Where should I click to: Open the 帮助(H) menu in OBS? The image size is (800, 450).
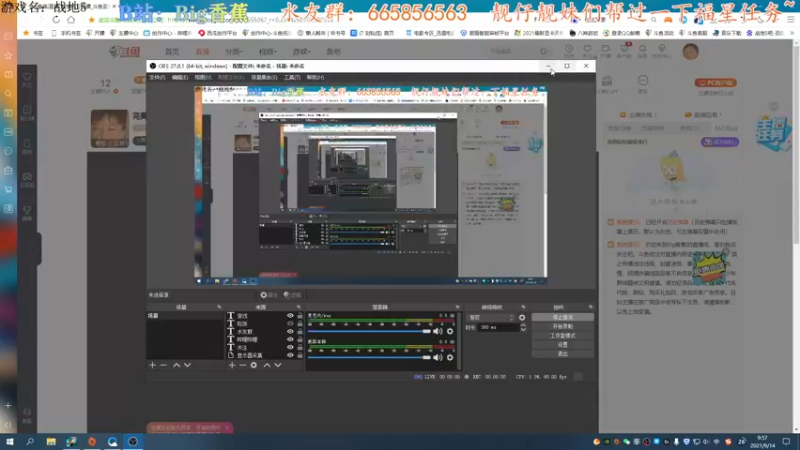point(315,78)
